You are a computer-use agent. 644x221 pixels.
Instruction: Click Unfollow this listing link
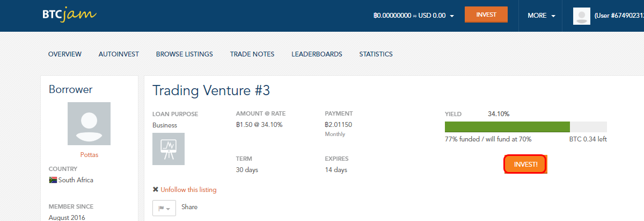(x=188, y=190)
